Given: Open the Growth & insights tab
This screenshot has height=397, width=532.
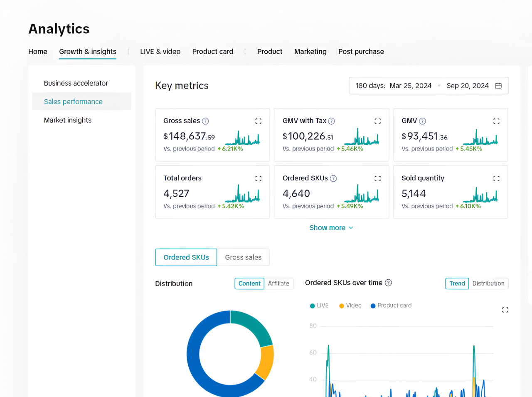Looking at the screenshot, I should point(88,52).
